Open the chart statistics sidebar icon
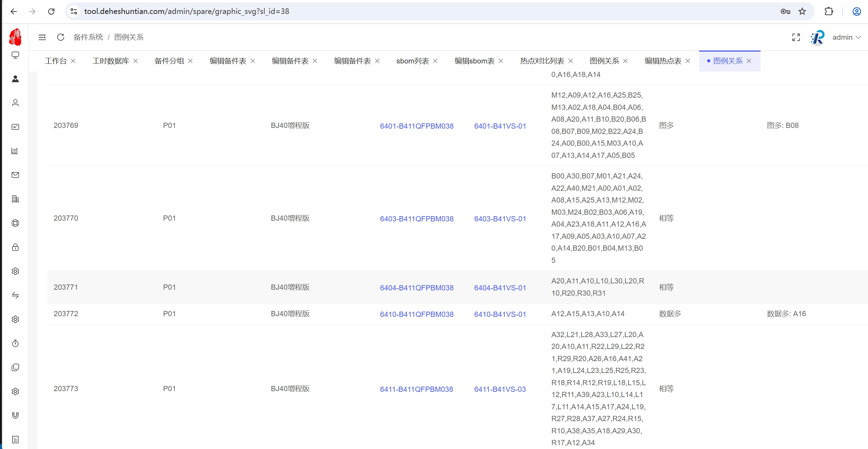 click(x=15, y=151)
